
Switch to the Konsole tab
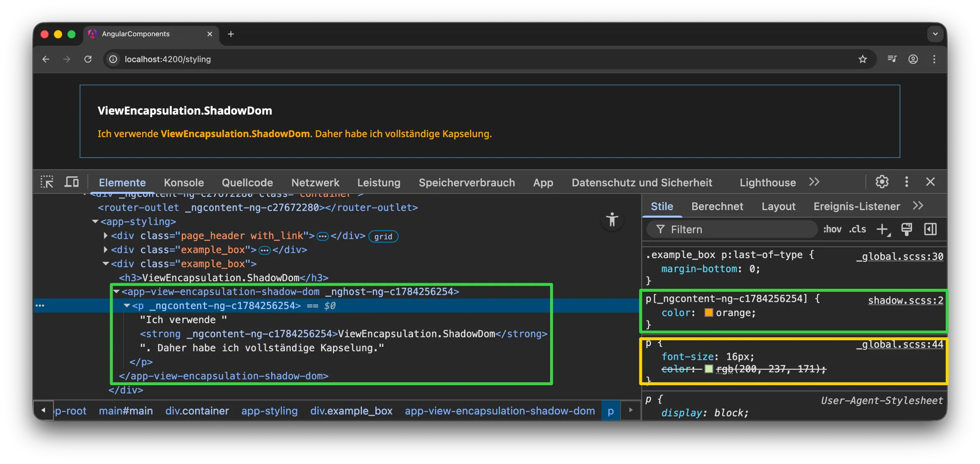[183, 183]
